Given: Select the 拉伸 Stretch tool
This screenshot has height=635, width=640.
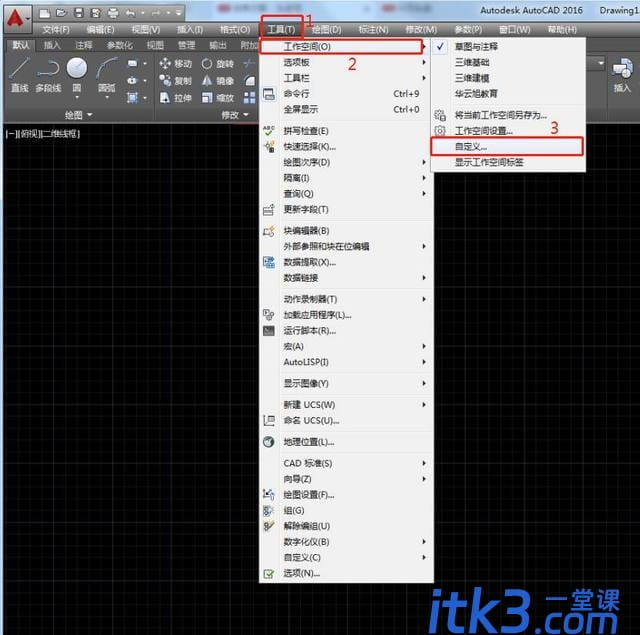Looking at the screenshot, I should tap(176, 98).
